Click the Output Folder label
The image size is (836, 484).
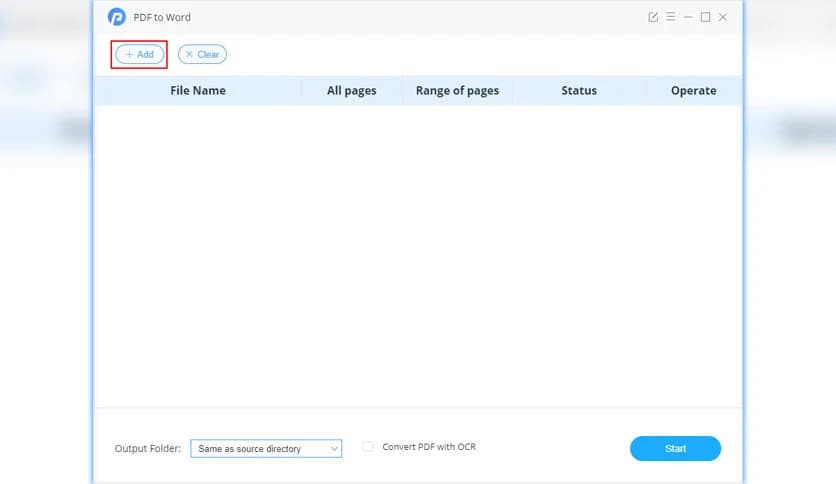148,449
